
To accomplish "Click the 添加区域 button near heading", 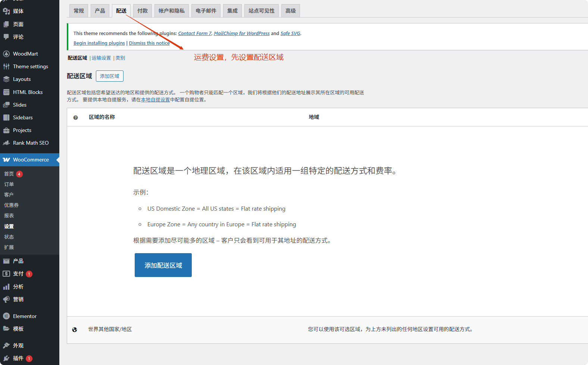I will tap(109, 76).
